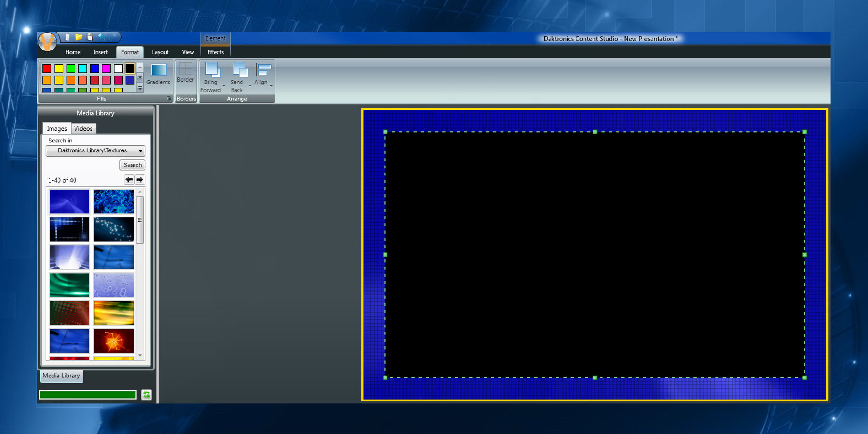Pick the magenta fill color swatch
Viewport: 868px width, 434px height.
tap(106, 68)
